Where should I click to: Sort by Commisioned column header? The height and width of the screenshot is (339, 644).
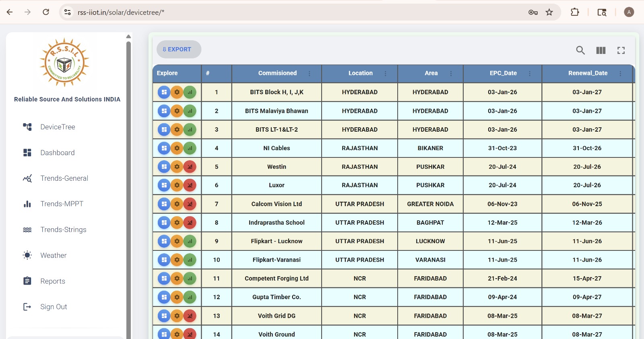[277, 73]
